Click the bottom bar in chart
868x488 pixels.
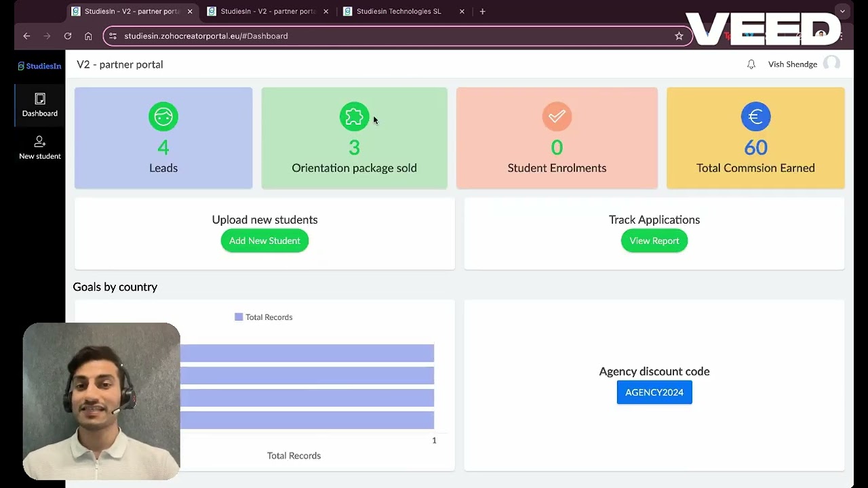pyautogui.click(x=307, y=420)
